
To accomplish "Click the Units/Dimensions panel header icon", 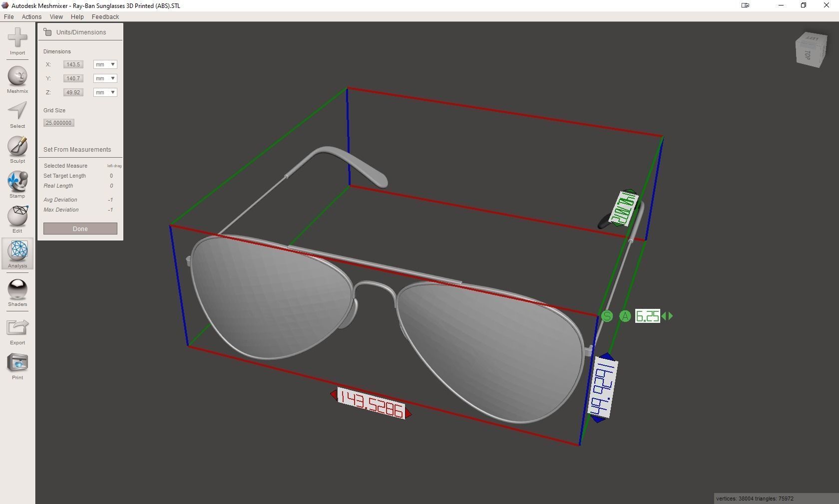I will click(x=47, y=32).
